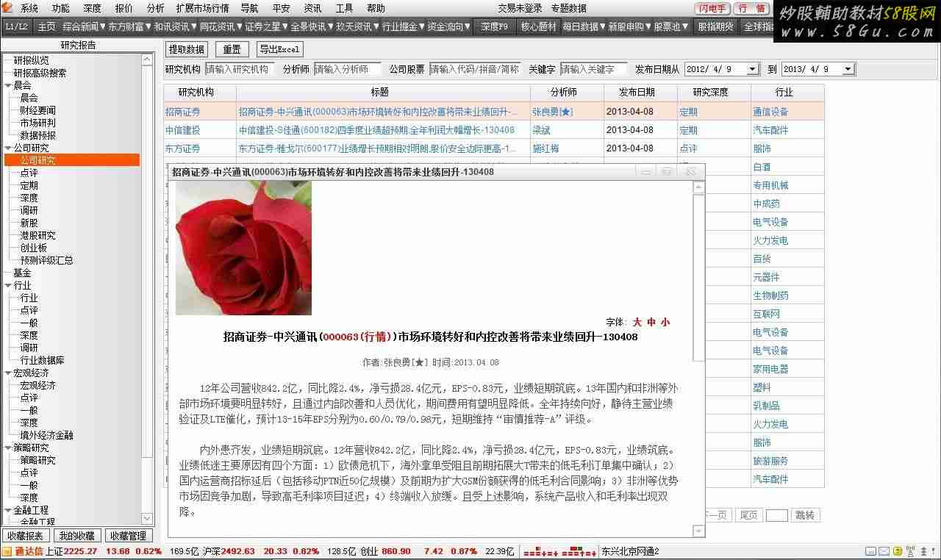941x560 pixels.
Task: Collapse the 策略研究 tree node
Action: pos(7,448)
